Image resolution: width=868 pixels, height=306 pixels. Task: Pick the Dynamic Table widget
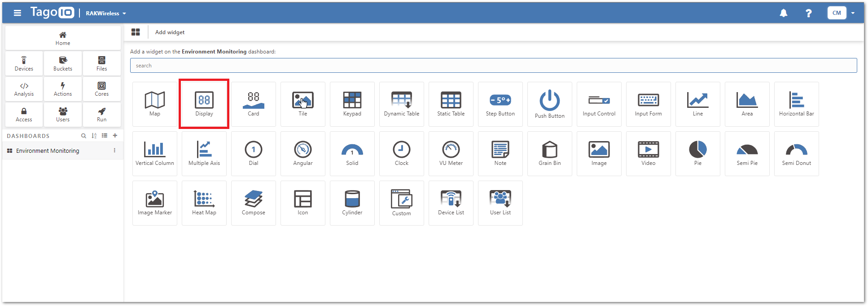tap(401, 104)
